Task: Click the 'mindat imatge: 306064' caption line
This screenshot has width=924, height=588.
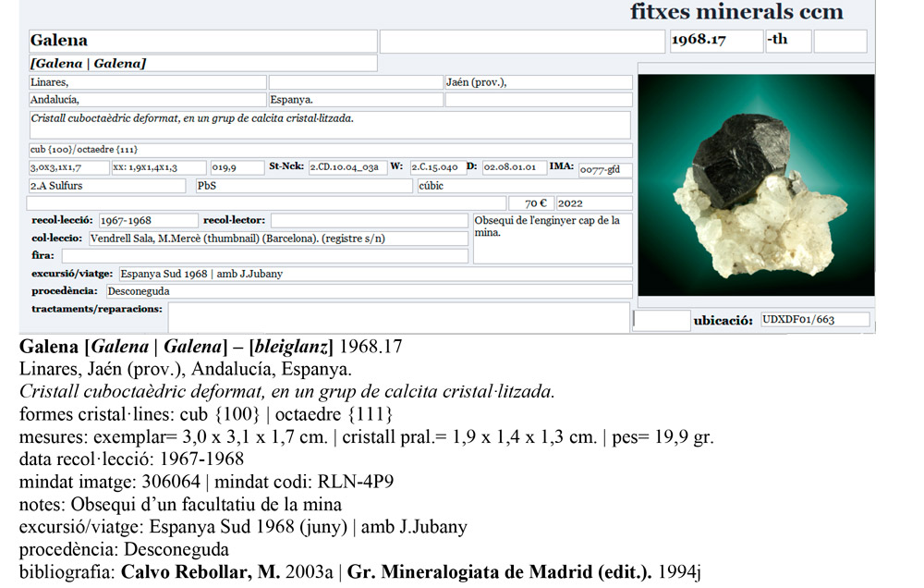Action: (206, 482)
